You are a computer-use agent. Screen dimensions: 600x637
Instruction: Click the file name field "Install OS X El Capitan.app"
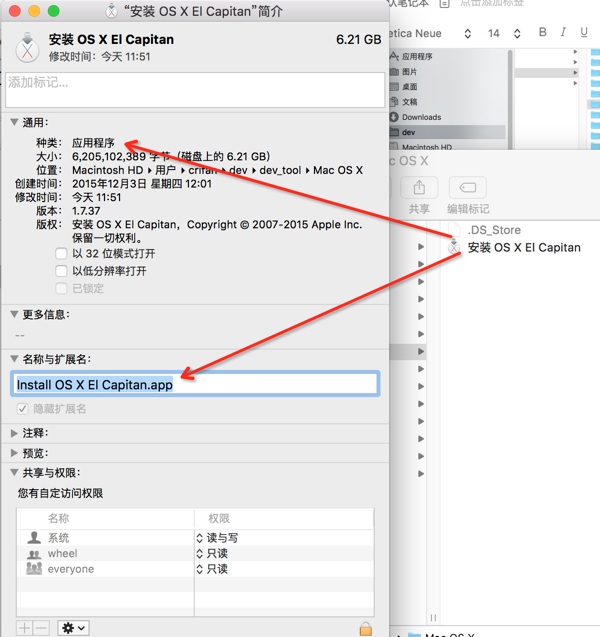pyautogui.click(x=195, y=384)
